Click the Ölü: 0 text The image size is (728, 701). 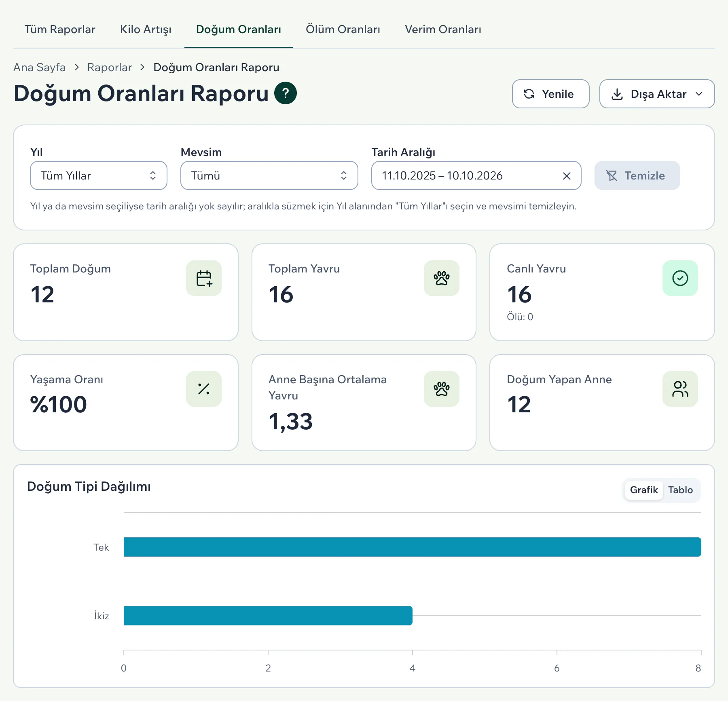(520, 317)
